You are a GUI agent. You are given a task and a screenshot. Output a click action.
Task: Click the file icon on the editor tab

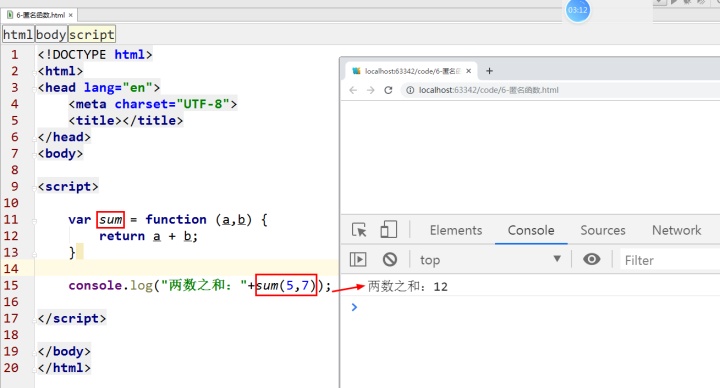(x=10, y=15)
